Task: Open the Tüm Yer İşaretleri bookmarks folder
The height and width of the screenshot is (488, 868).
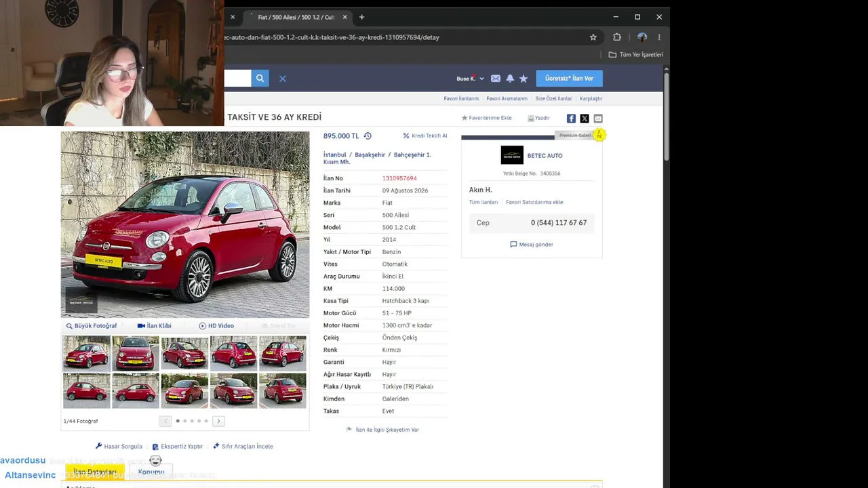Action: 636,55
